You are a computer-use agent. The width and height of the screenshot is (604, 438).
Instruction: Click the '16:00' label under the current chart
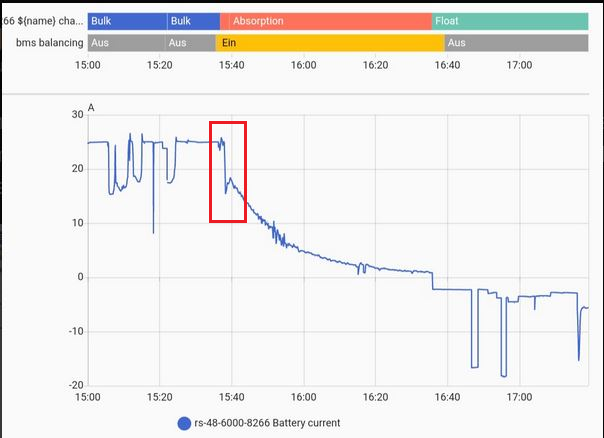click(x=304, y=397)
